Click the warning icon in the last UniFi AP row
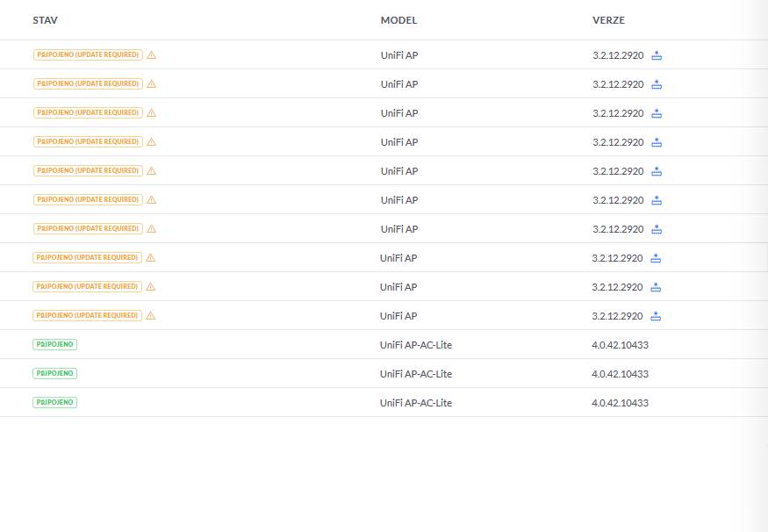 pyautogui.click(x=150, y=315)
